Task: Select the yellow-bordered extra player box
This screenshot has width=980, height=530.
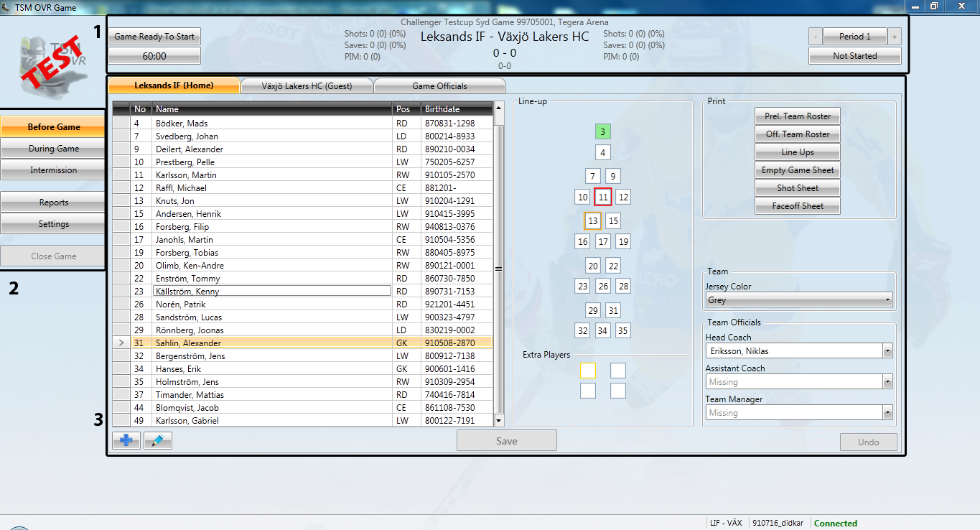Action: [587, 371]
